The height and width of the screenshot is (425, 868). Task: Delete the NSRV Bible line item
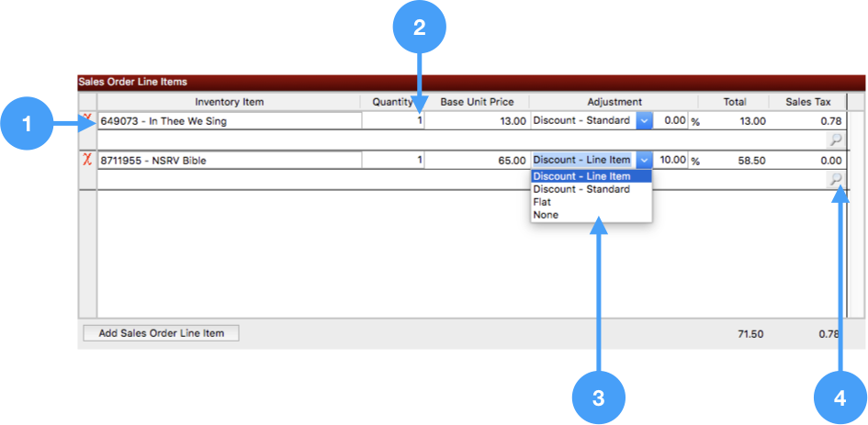coord(87,160)
